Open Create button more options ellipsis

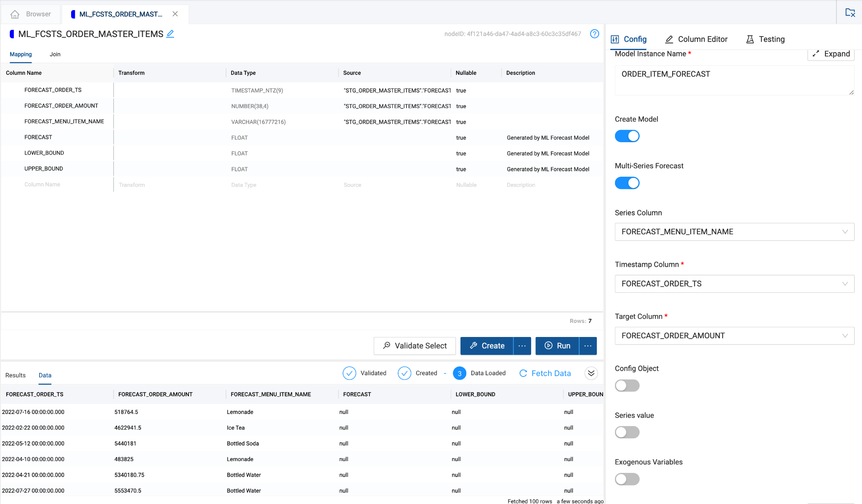click(x=522, y=346)
